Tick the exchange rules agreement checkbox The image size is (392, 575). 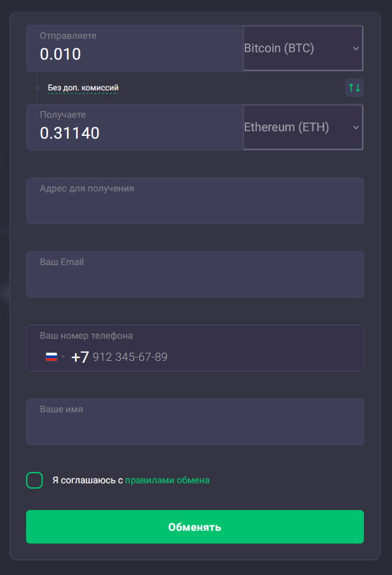click(34, 480)
